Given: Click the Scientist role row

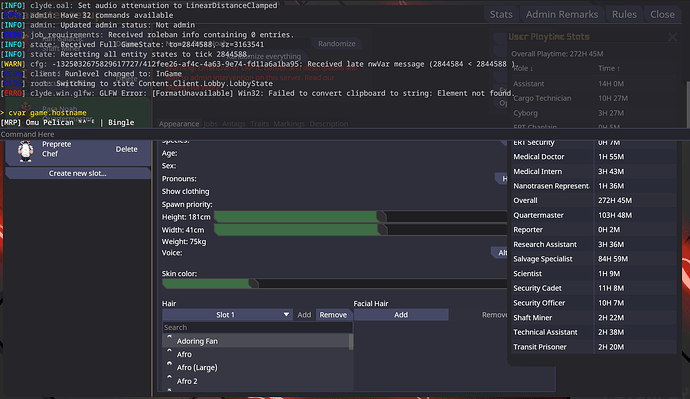Looking at the screenshot, I should 594,274.
